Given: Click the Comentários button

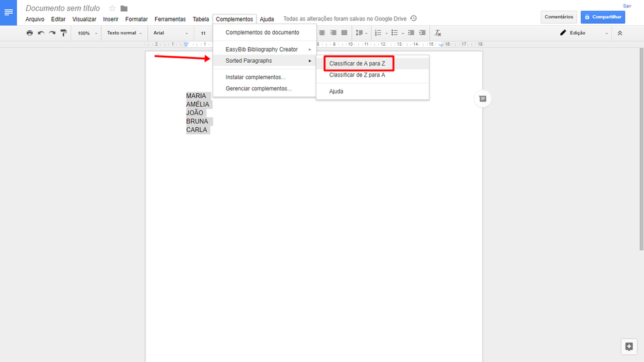Looking at the screenshot, I should [x=558, y=17].
